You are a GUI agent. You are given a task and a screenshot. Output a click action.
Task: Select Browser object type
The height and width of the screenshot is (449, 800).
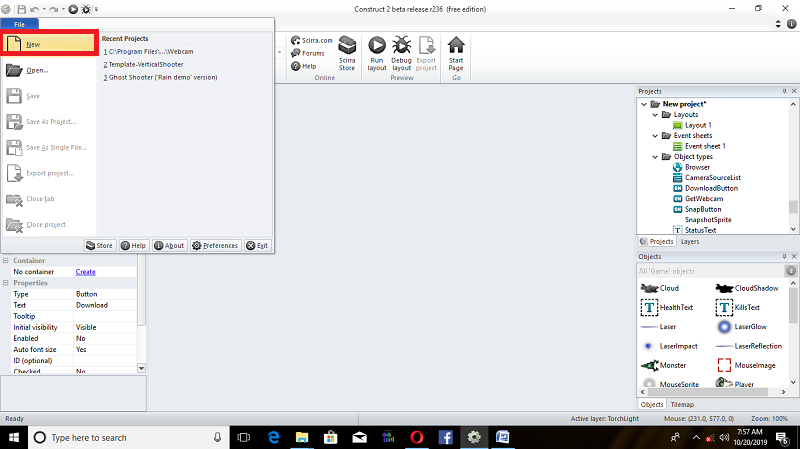pyautogui.click(x=691, y=167)
